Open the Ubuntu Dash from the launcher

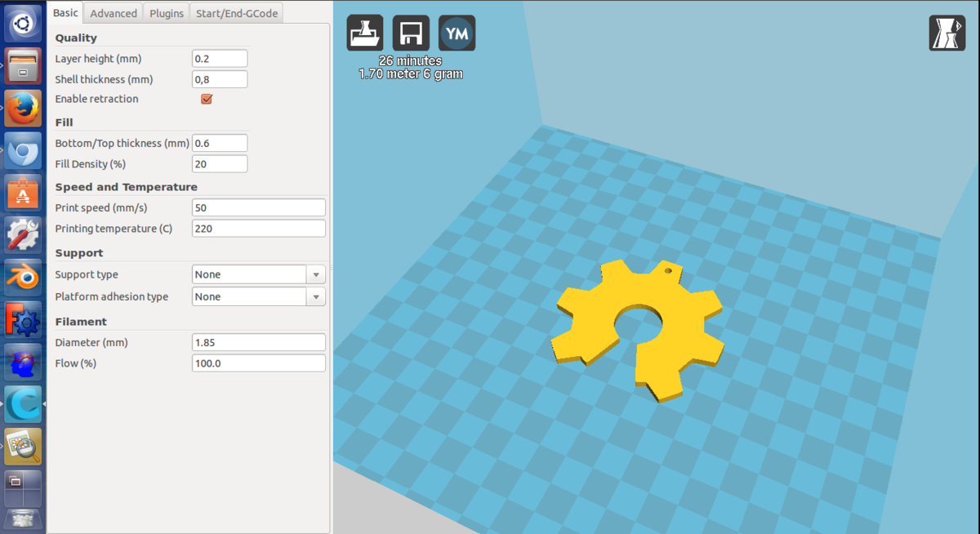[x=23, y=23]
